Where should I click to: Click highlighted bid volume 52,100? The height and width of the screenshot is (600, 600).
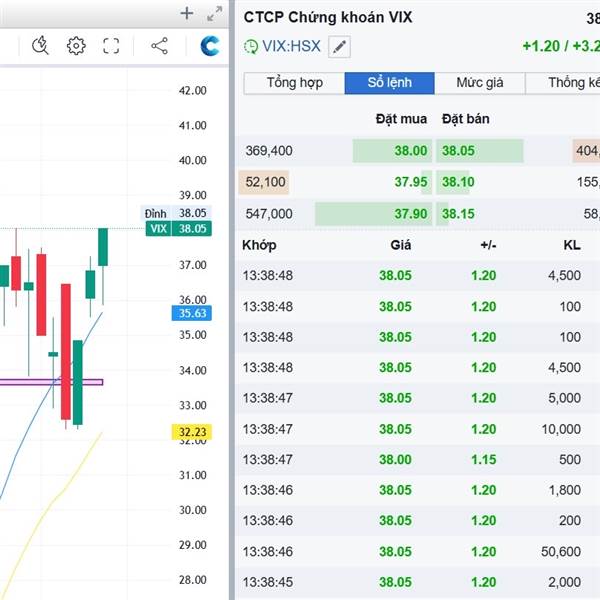pos(264,182)
